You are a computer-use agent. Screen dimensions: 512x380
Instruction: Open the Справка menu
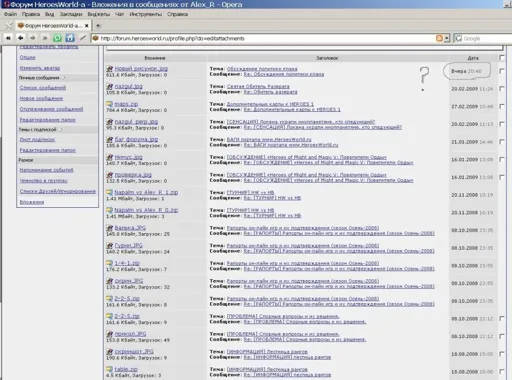pos(177,14)
